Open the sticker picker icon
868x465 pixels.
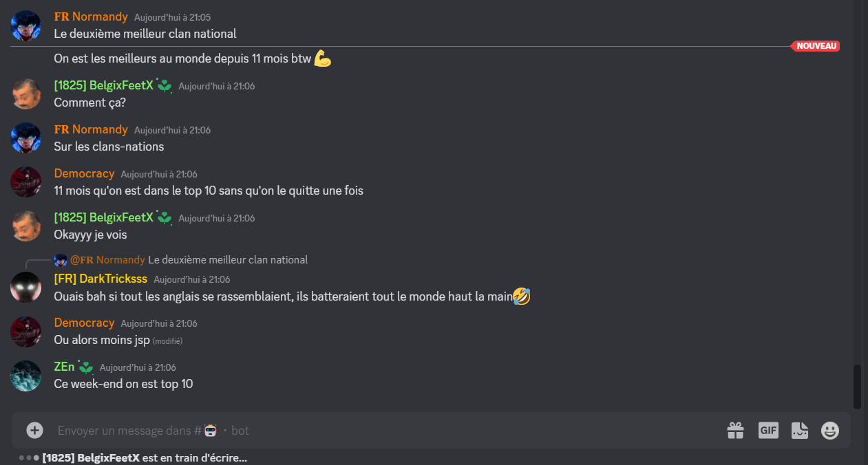coord(799,431)
